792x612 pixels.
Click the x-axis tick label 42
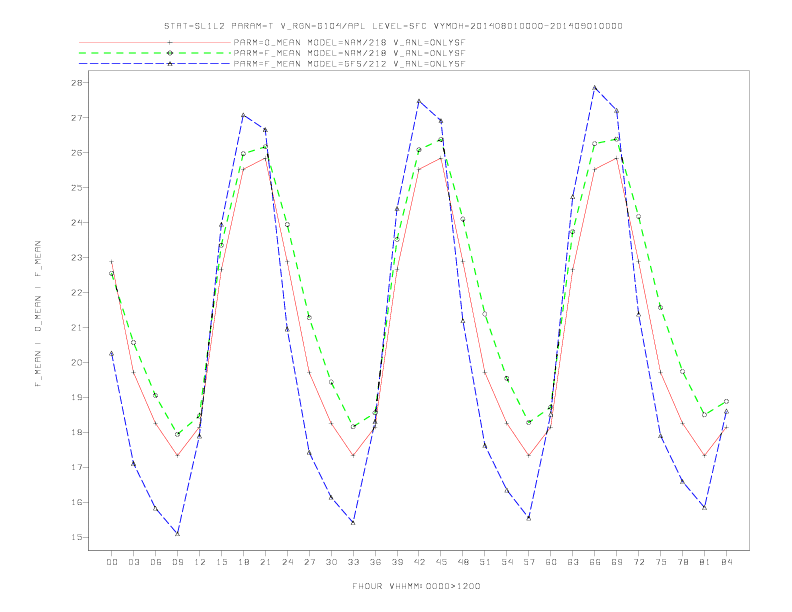(x=419, y=562)
